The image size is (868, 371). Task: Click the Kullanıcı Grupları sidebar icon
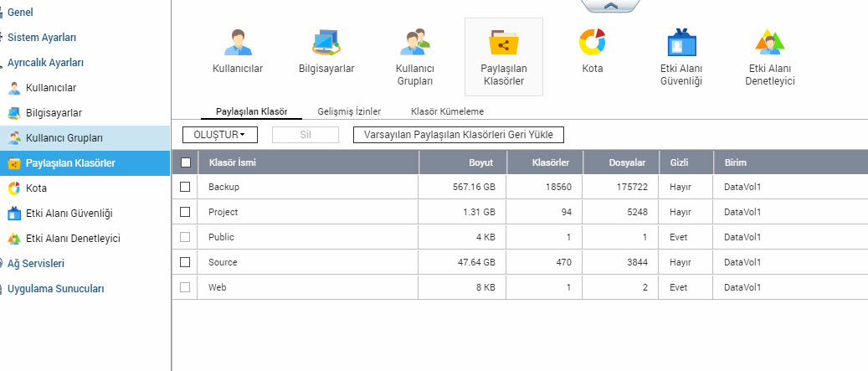coord(14,138)
